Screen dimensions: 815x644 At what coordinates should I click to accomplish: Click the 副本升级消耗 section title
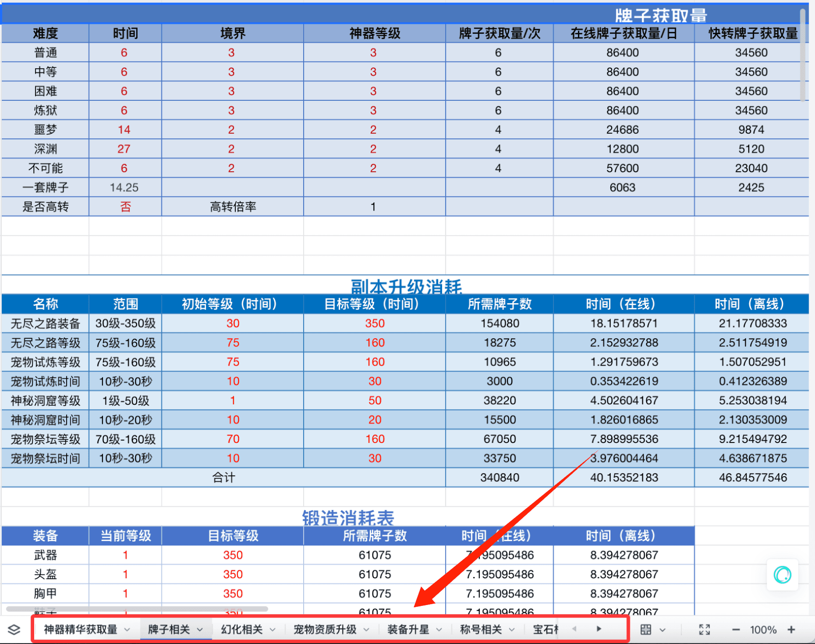pos(406,287)
